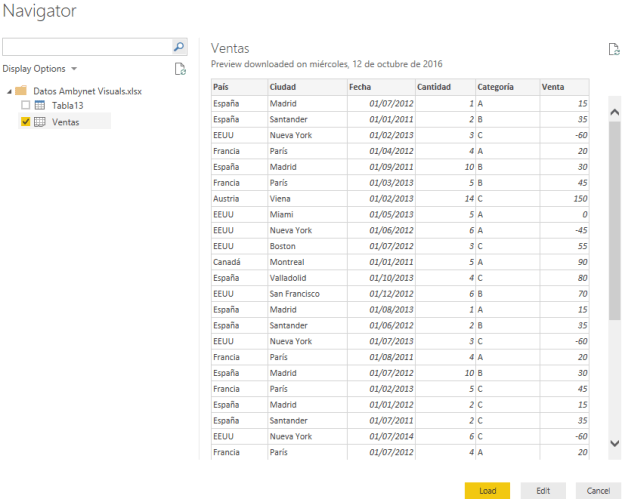The height and width of the screenshot is (502, 625).
Task: Click the Navigator search input field
Action: tap(86, 47)
